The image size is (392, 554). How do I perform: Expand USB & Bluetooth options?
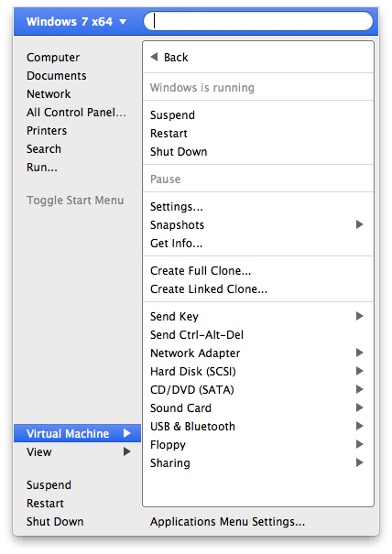coord(258,427)
